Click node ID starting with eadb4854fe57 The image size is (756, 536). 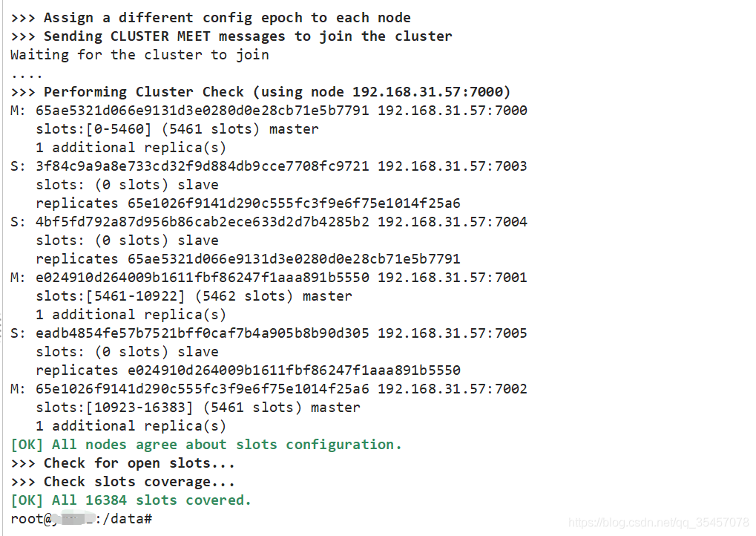(202, 333)
